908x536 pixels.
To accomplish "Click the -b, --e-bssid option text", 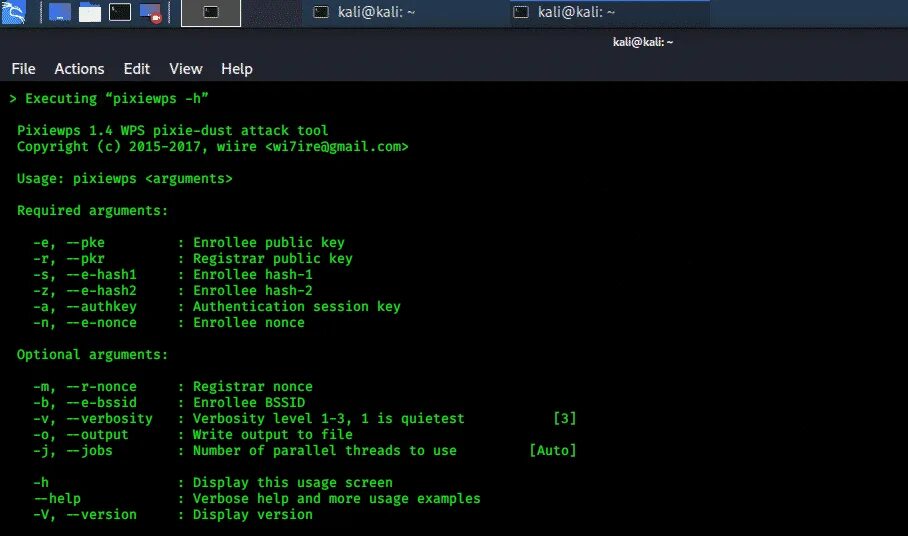I will 85,403.
